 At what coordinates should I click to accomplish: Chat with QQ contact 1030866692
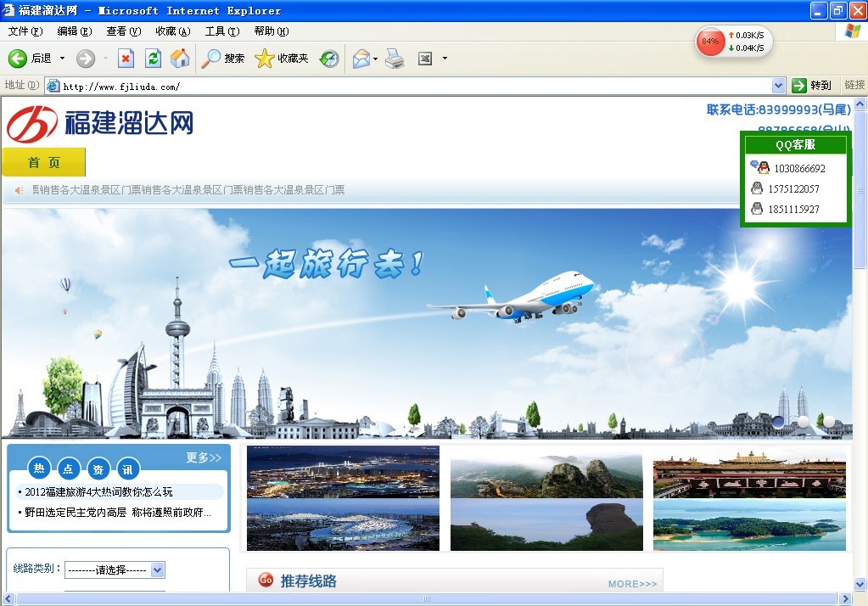pos(798,169)
